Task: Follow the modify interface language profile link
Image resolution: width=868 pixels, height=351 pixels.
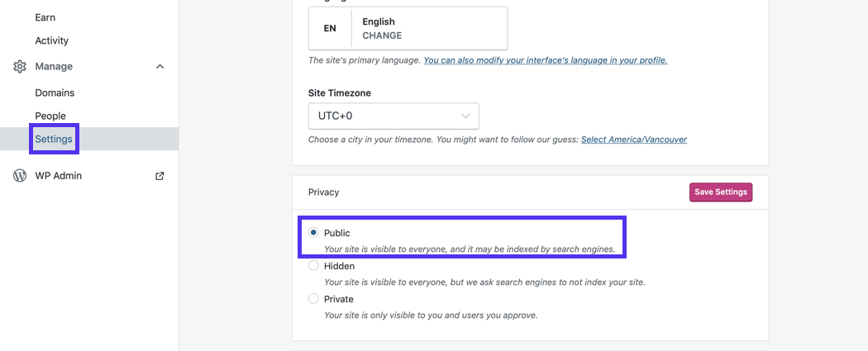Action: tap(545, 60)
